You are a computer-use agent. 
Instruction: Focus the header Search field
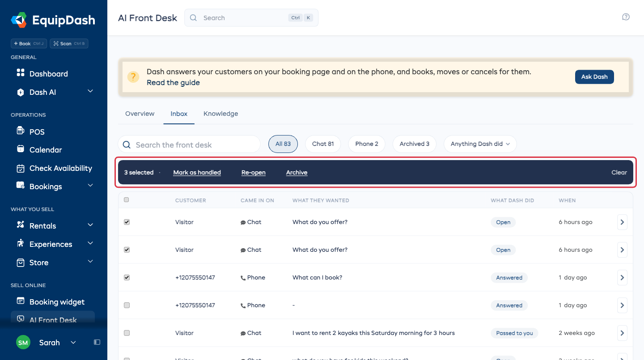251,18
